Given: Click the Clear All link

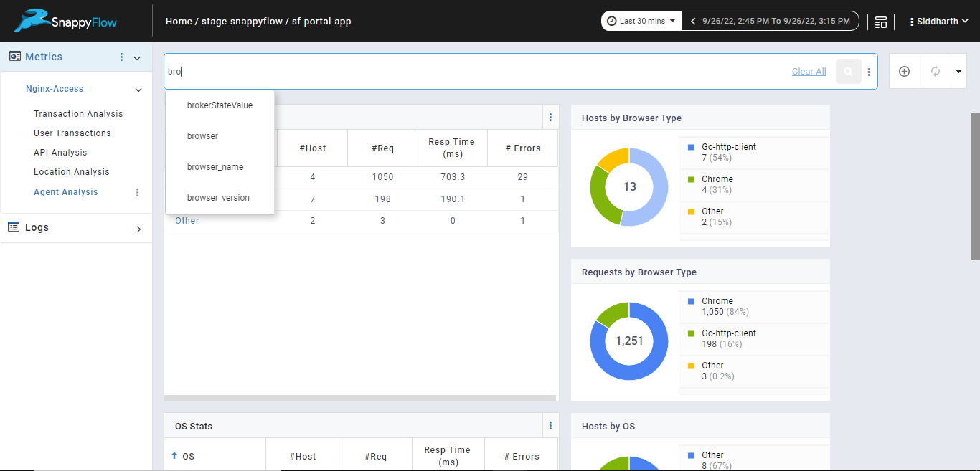Looking at the screenshot, I should 809,72.
